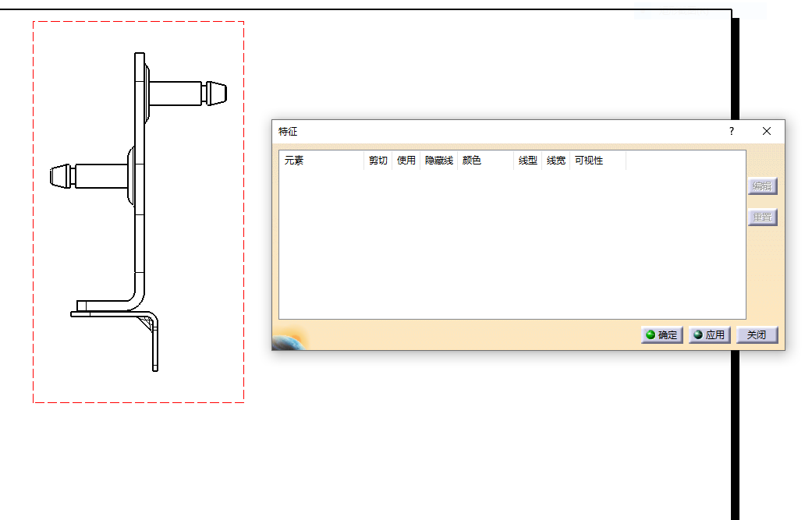Close the 特征 dialog with the X
812x520 pixels.
(x=767, y=131)
